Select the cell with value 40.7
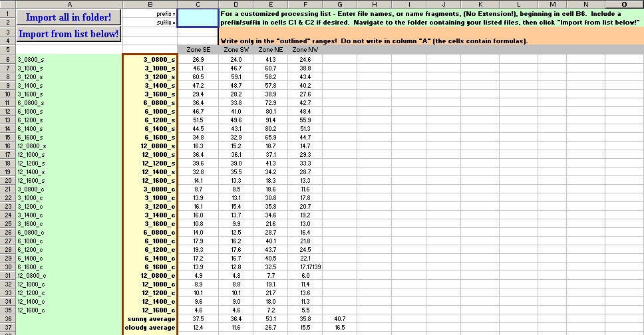 [x=339, y=319]
